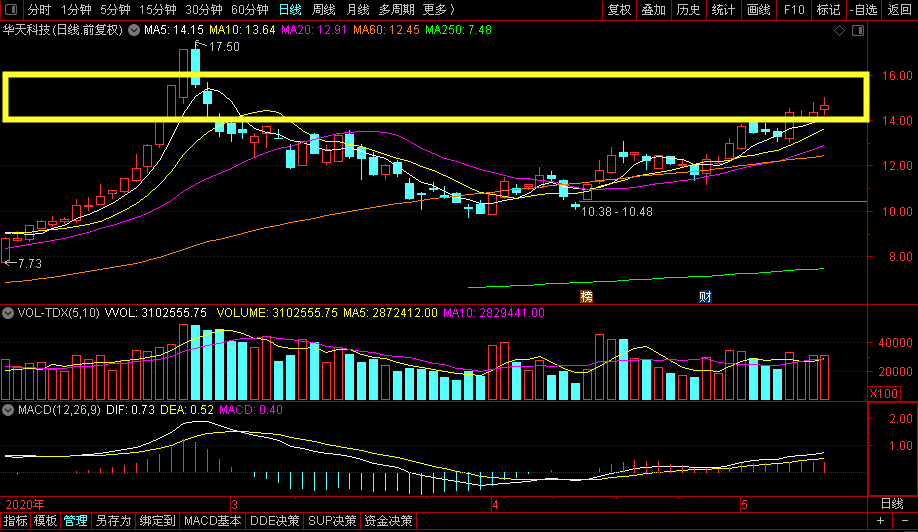
Task: Open the MACD基本 tab at bottom
Action: [x=213, y=520]
